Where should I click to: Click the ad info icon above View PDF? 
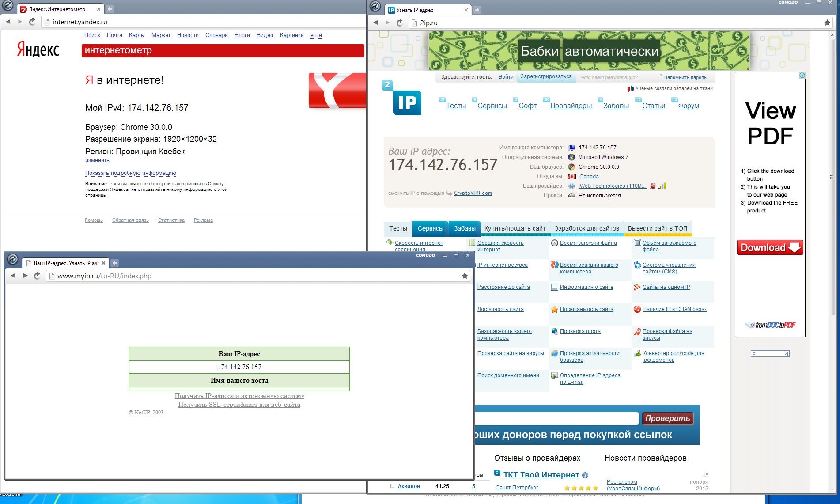[x=802, y=76]
